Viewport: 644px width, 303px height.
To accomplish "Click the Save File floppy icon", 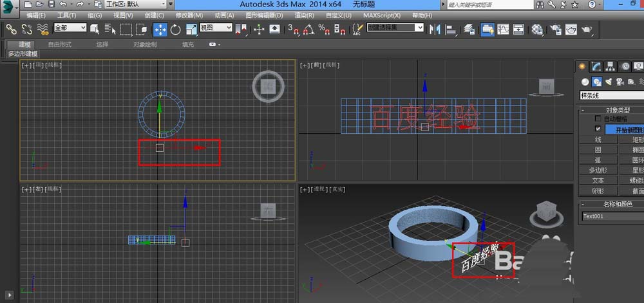I will point(52,5).
